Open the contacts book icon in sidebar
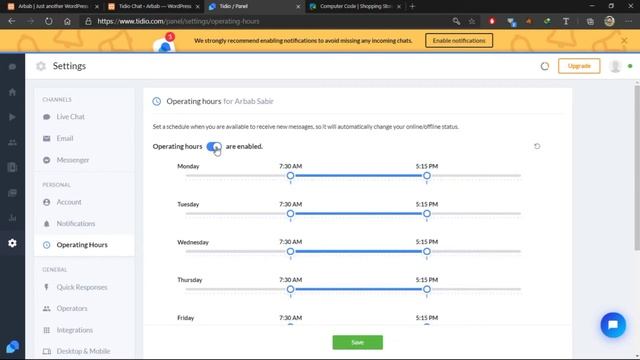The image size is (640, 360). (x=12, y=167)
